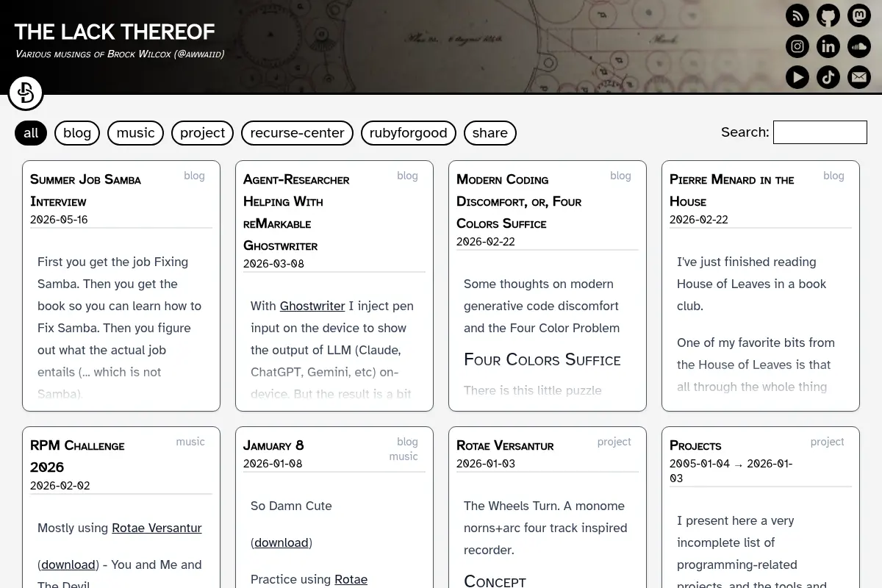The height and width of the screenshot is (588, 882).
Task: Open the TikTok profile icon
Action: click(828, 77)
